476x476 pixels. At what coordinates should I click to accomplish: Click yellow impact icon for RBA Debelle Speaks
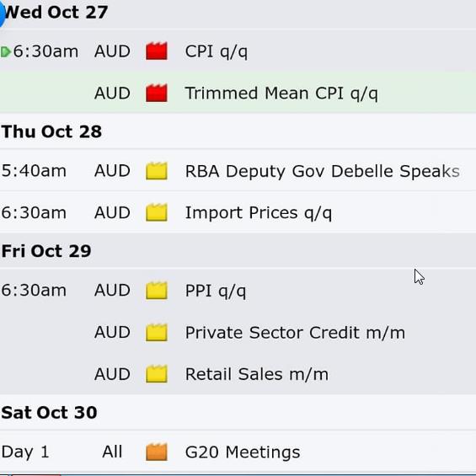(157, 171)
